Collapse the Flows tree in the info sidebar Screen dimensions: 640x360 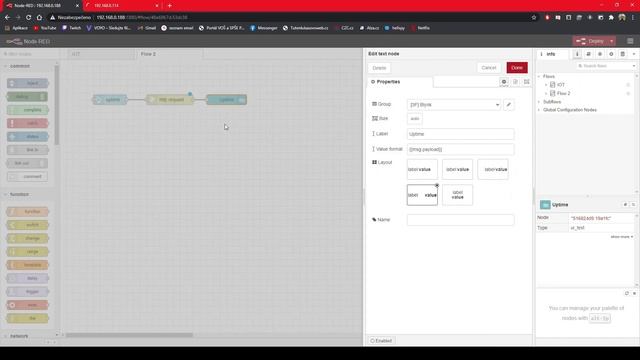point(539,76)
